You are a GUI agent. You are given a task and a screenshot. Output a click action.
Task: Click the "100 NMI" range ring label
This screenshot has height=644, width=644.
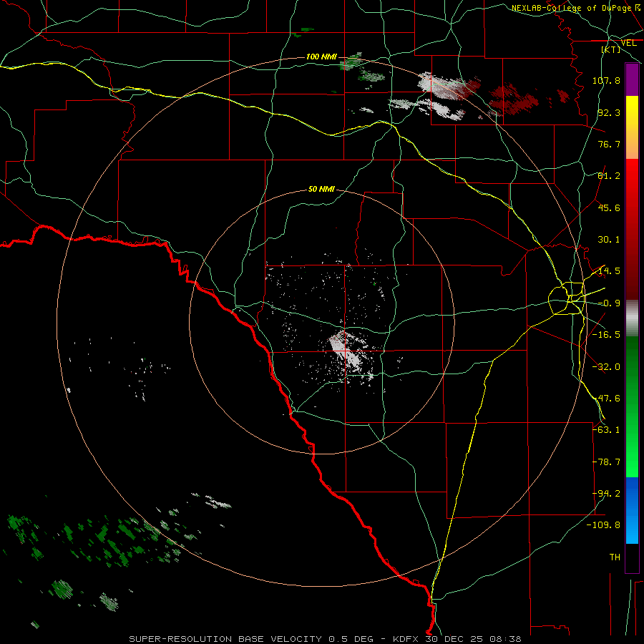click(x=321, y=57)
